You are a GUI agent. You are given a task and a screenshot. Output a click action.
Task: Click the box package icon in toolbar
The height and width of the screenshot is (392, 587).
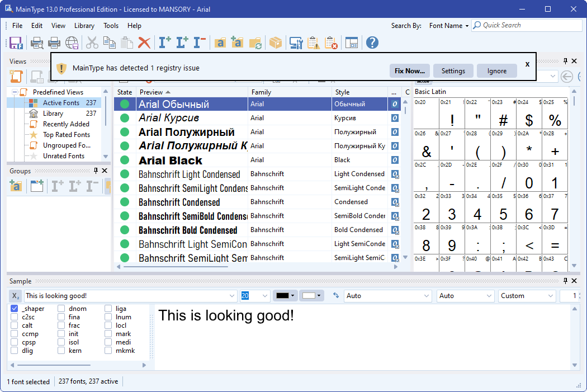click(276, 42)
